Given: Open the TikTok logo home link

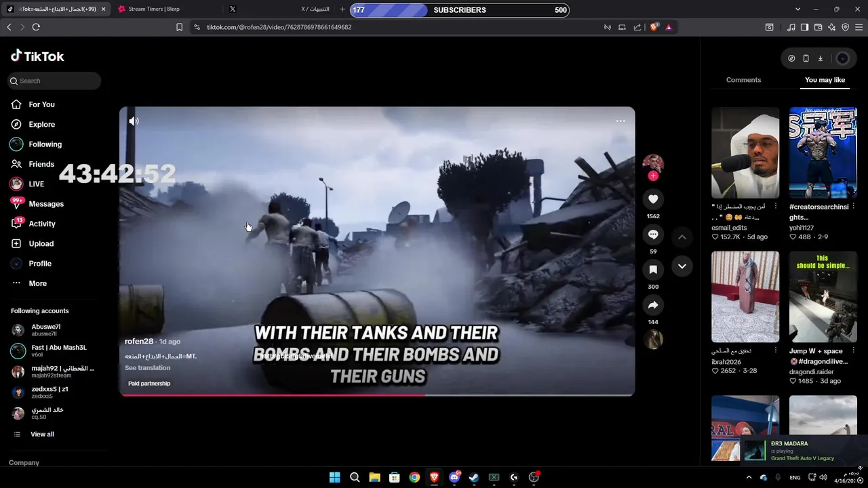Looking at the screenshot, I should (37, 56).
